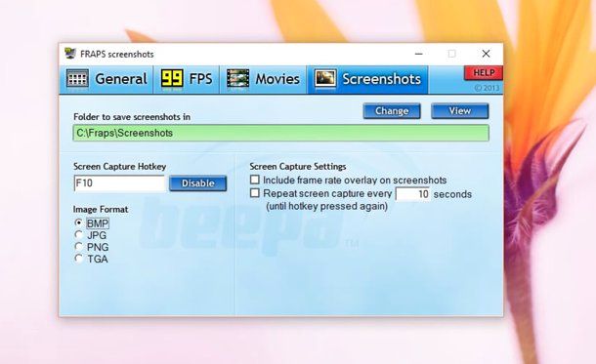Select the Screenshots tab
The image size is (596, 364).
coord(367,79)
